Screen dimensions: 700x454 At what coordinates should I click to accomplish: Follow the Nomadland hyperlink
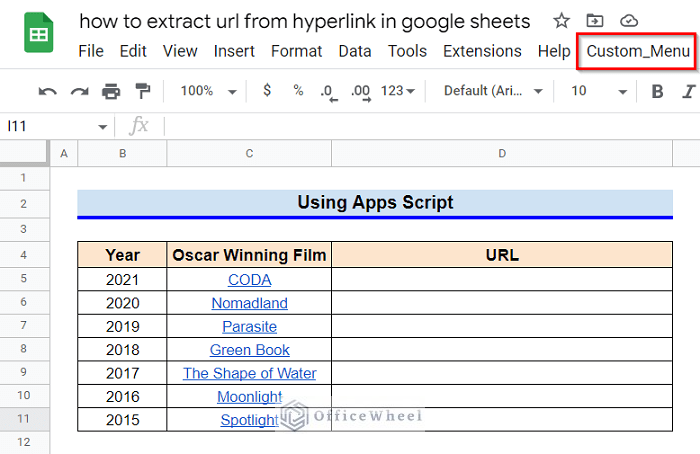coord(249,303)
